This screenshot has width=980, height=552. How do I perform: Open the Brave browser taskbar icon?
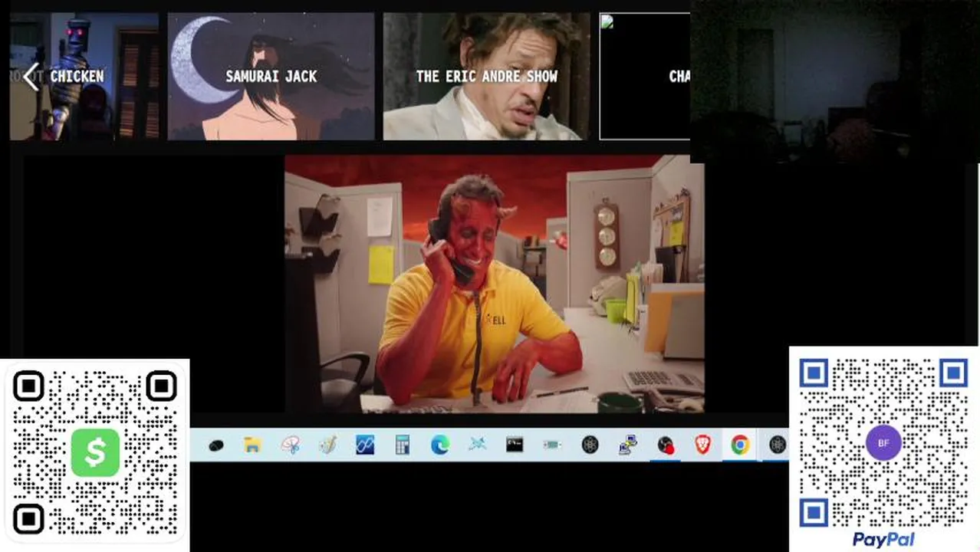pos(702,445)
